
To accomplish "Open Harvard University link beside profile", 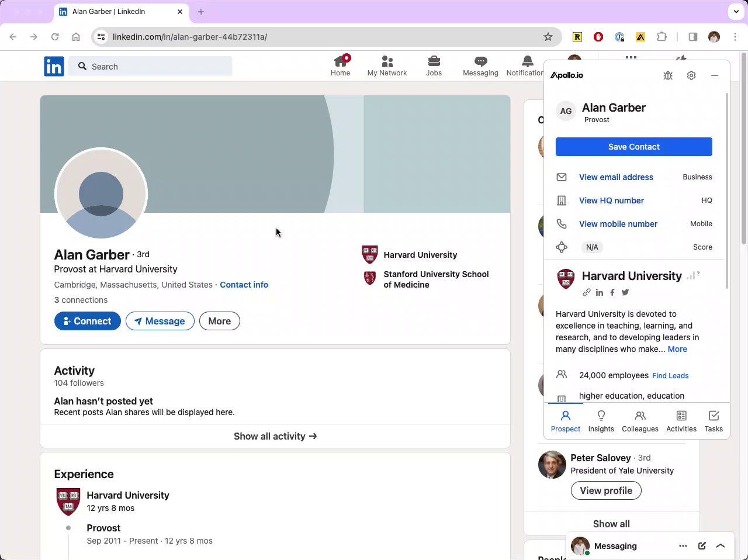I will (410, 255).
